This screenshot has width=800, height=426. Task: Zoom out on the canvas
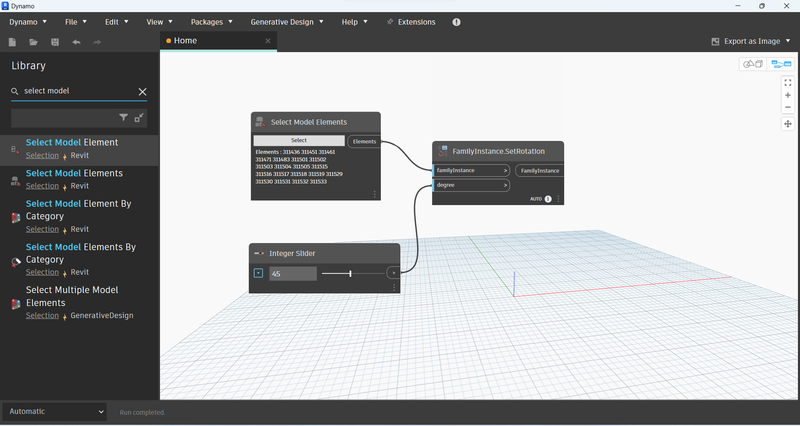pos(788,107)
